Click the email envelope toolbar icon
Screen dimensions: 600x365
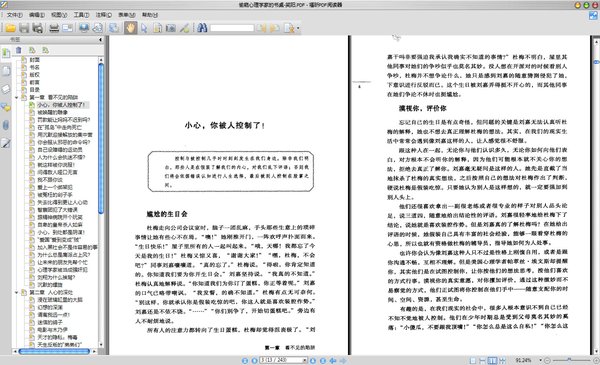67,28
